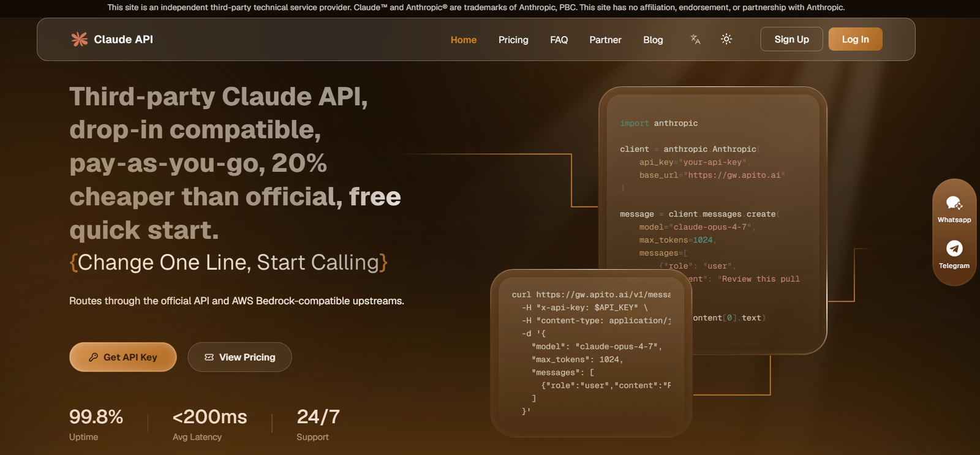
Task: Click the '"model": "claude-opus-4-7",' curl line
Action: (597, 347)
